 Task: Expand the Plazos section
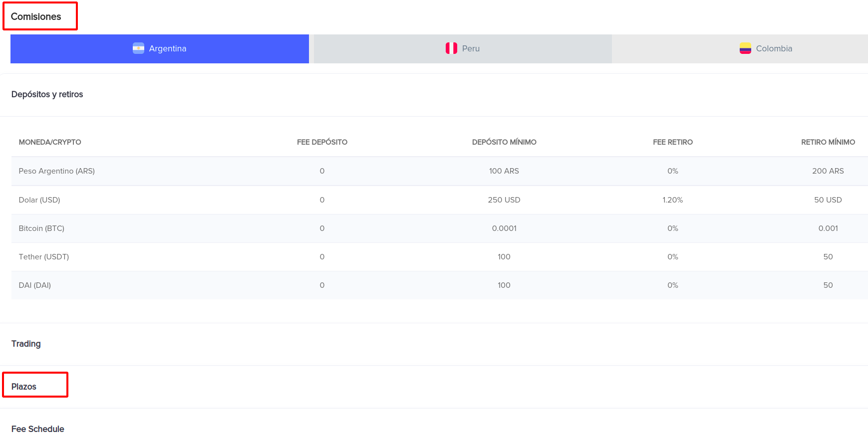[434, 387]
